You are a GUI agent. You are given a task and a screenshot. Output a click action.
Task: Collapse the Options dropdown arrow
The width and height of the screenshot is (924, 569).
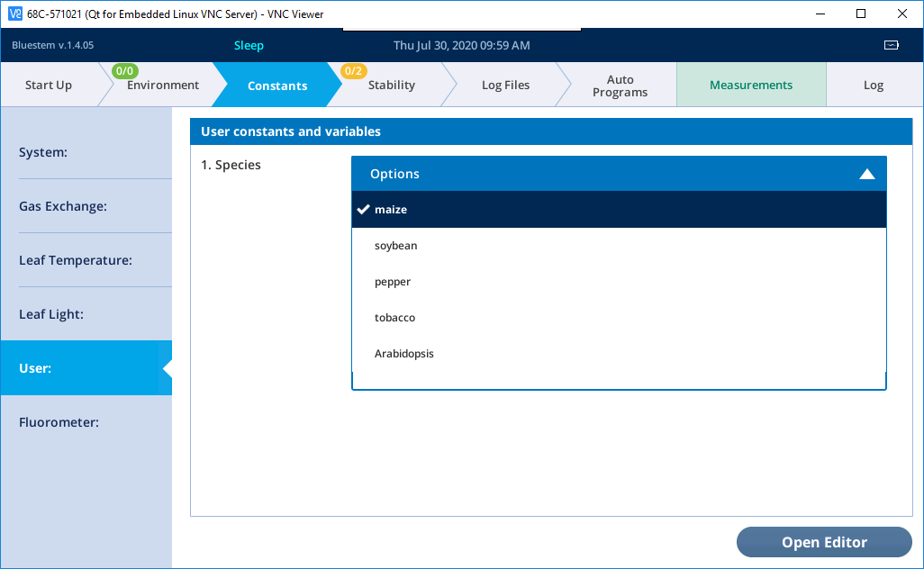[867, 174]
